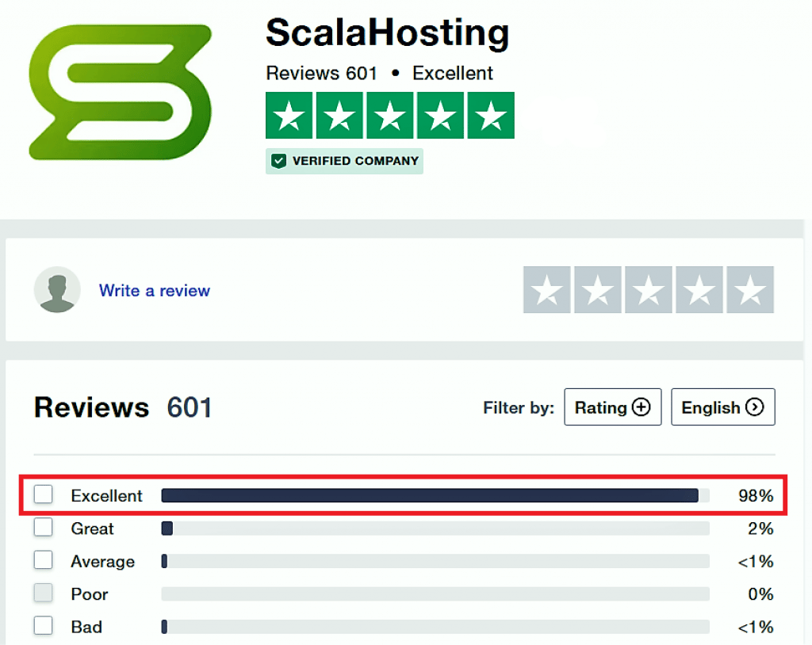The width and height of the screenshot is (812, 645).
Task: Tick the Bad rating checkbox
Action: coord(44,625)
